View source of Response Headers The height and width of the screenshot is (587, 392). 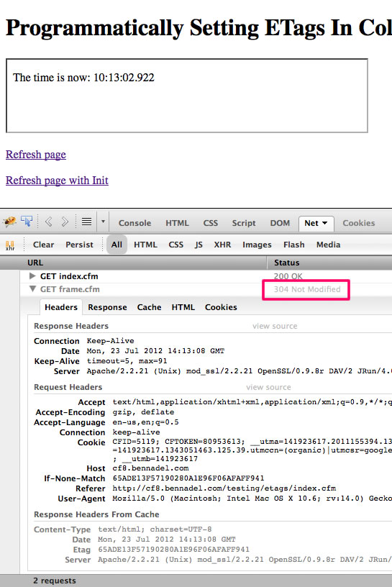click(x=275, y=326)
